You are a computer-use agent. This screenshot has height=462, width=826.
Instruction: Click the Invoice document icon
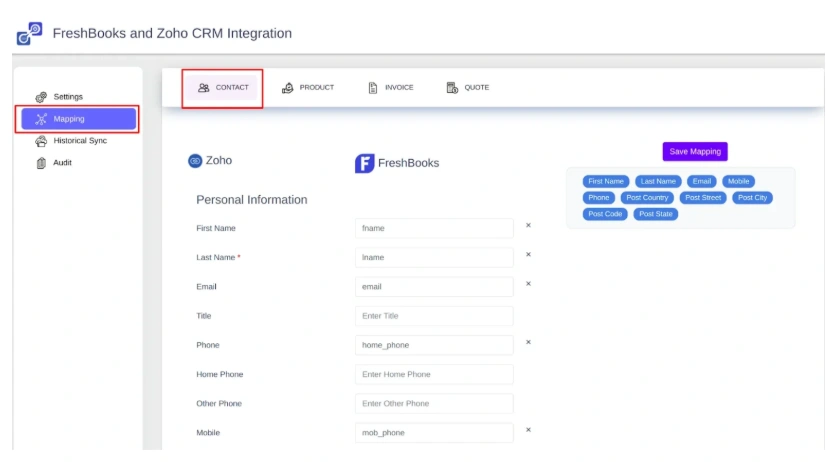[373, 87]
